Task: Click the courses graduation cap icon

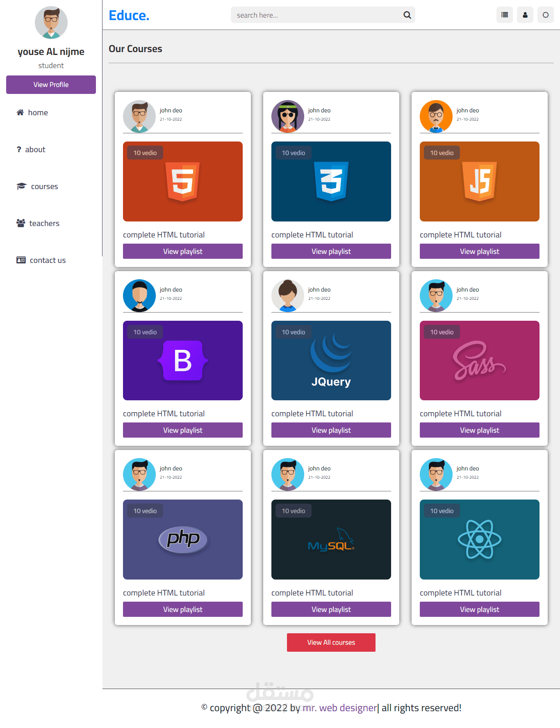Action: point(21,186)
